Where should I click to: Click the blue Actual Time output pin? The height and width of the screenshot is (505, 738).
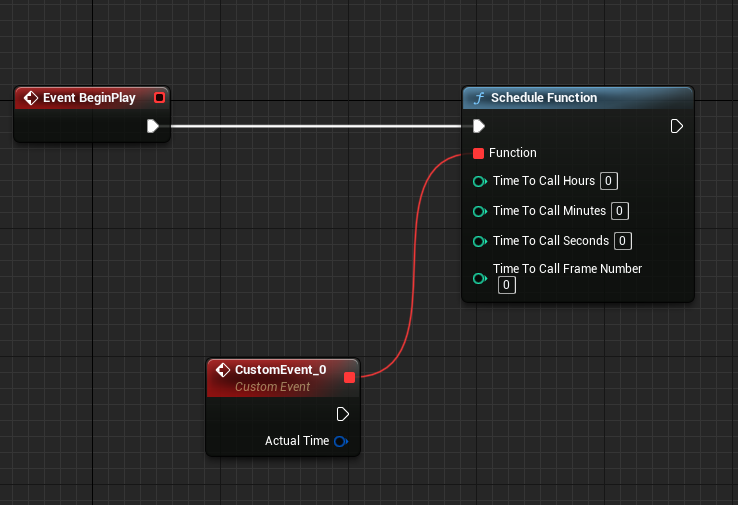341,441
